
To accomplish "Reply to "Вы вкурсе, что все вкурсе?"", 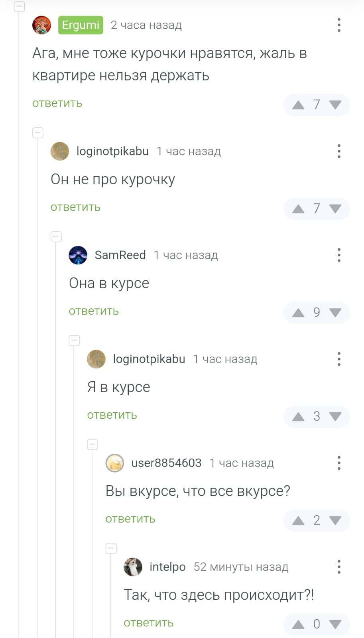I will click(x=130, y=519).
